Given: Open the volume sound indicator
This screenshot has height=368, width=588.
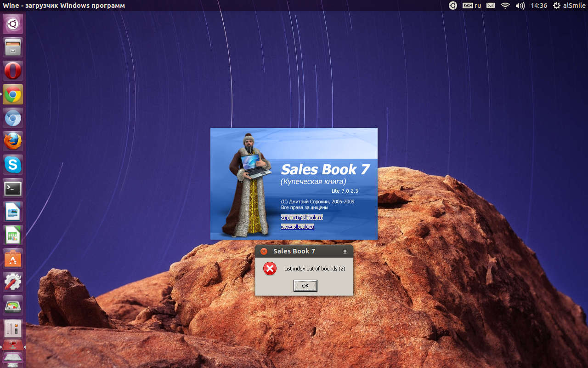Looking at the screenshot, I should tap(520, 6).
